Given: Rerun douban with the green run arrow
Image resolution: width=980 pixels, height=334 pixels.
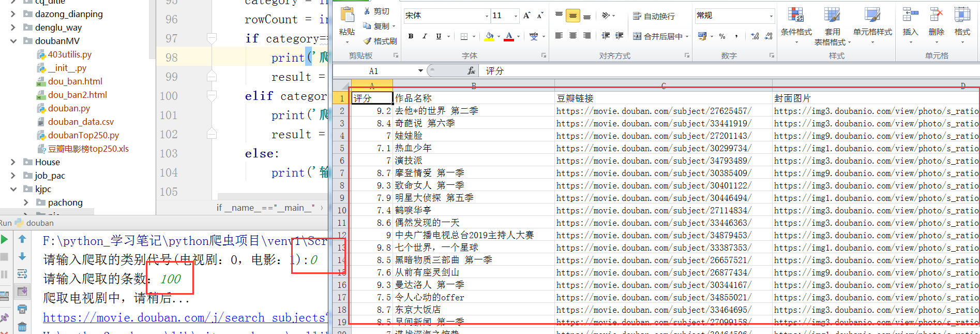Looking at the screenshot, I should (x=5, y=239).
